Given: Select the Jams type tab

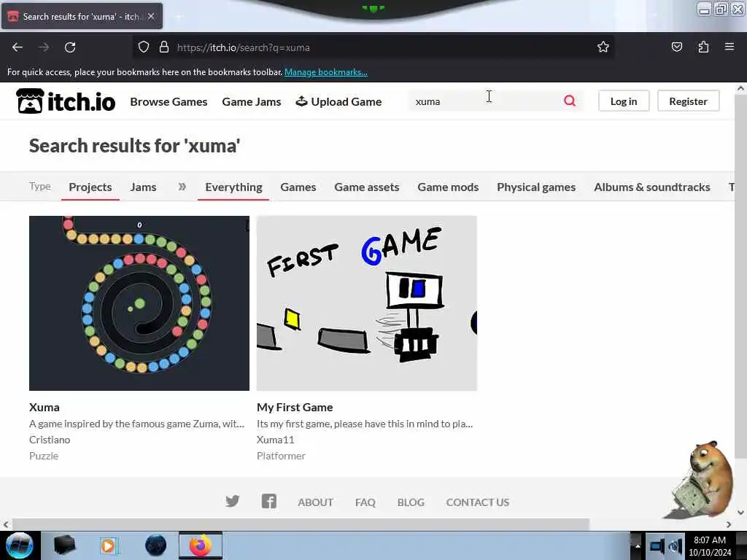Looking at the screenshot, I should point(144,187).
